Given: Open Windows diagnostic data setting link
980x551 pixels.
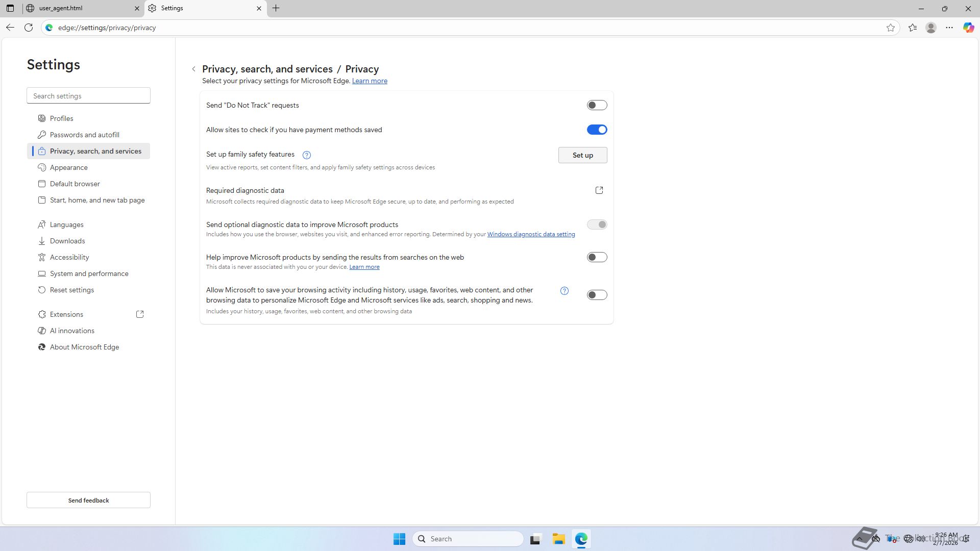Looking at the screenshot, I should point(531,234).
